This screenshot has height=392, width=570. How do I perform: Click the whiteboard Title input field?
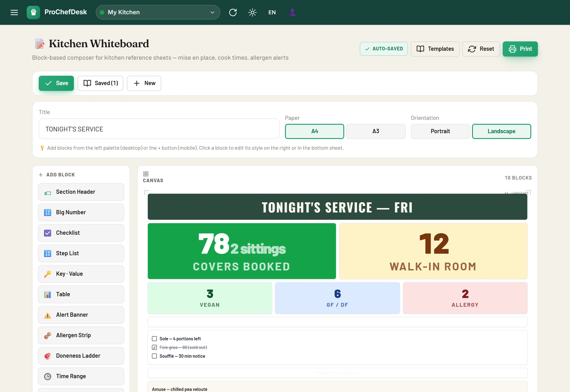point(159,129)
